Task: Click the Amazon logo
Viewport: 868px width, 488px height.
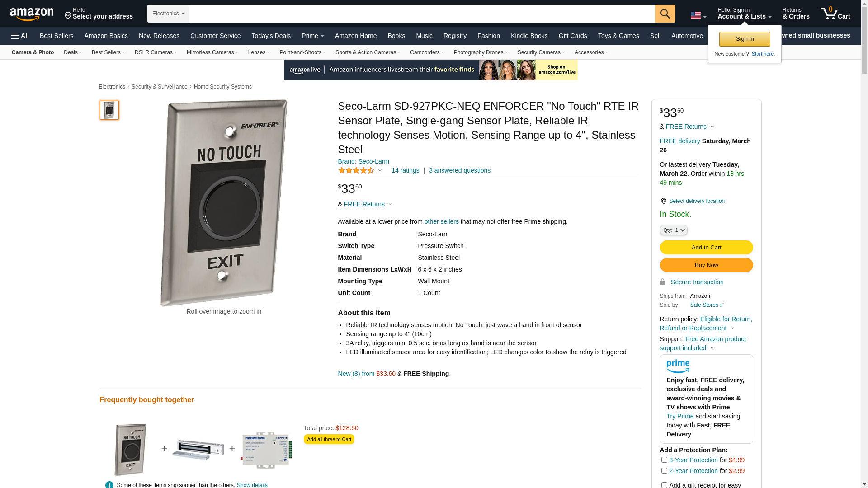Action: (x=32, y=14)
